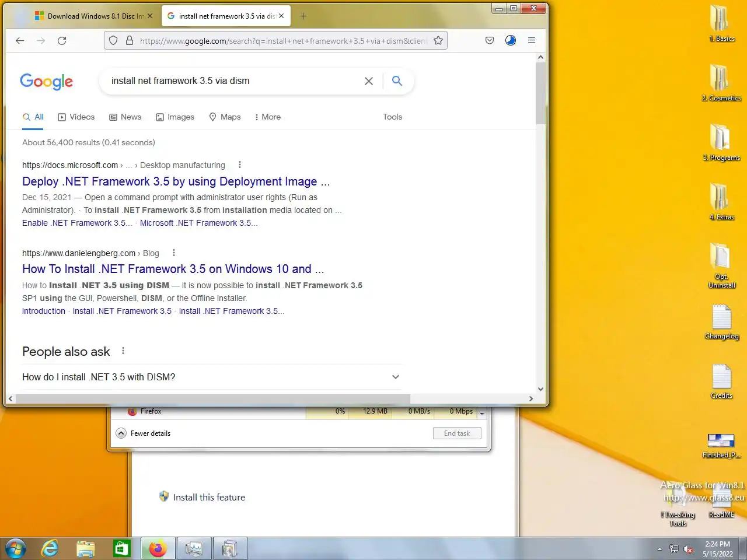Click the browser horizontal scrollbar right arrow
The height and width of the screenshot is (560, 747).
530,398
